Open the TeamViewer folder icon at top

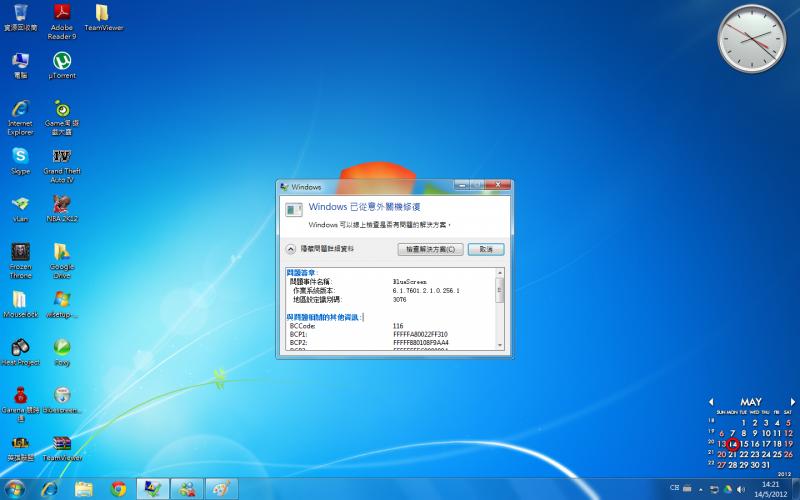tap(103, 17)
